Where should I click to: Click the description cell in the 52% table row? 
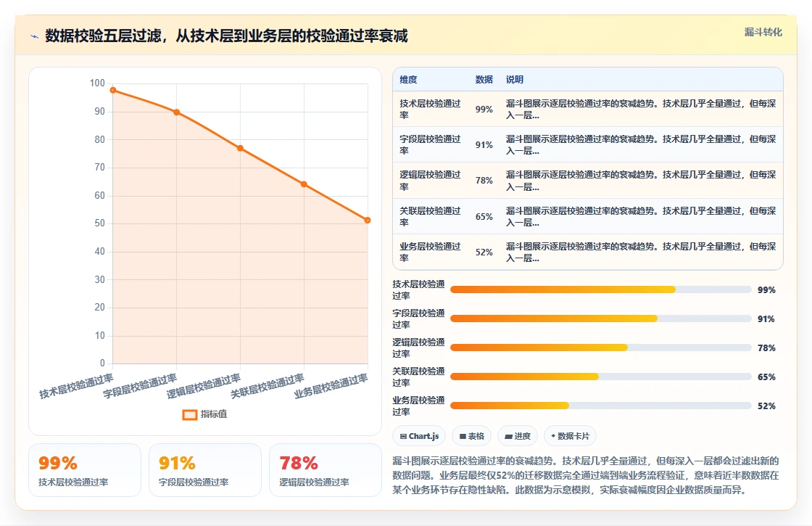click(641, 252)
